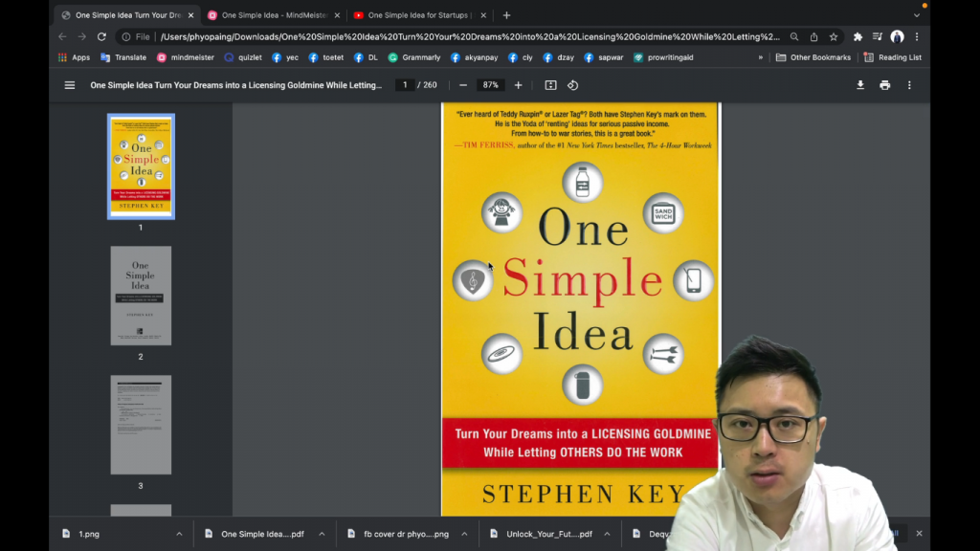Viewport: 980px width, 551px height.
Task: Expand options for One Simple Idea....pdf download
Action: click(x=322, y=534)
